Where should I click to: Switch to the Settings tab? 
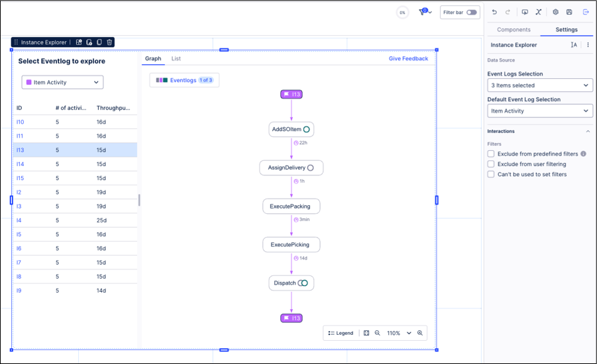(567, 30)
